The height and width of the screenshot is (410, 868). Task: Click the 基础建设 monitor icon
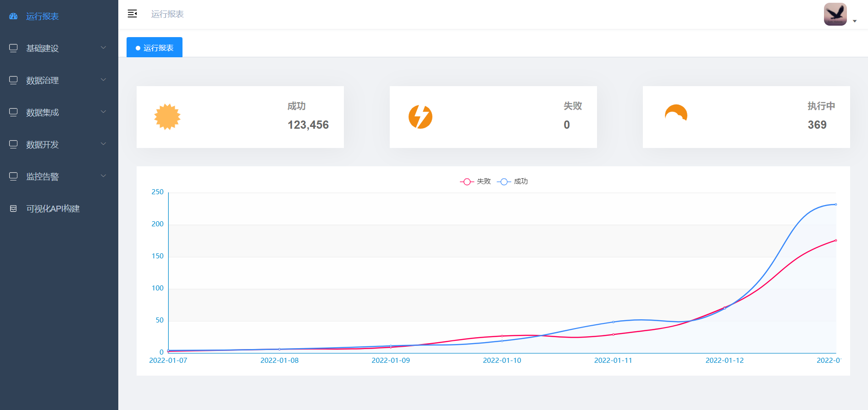point(13,48)
